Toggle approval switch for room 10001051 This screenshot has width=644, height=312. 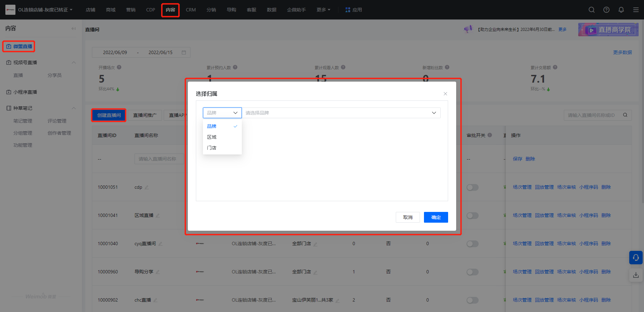coord(473,187)
